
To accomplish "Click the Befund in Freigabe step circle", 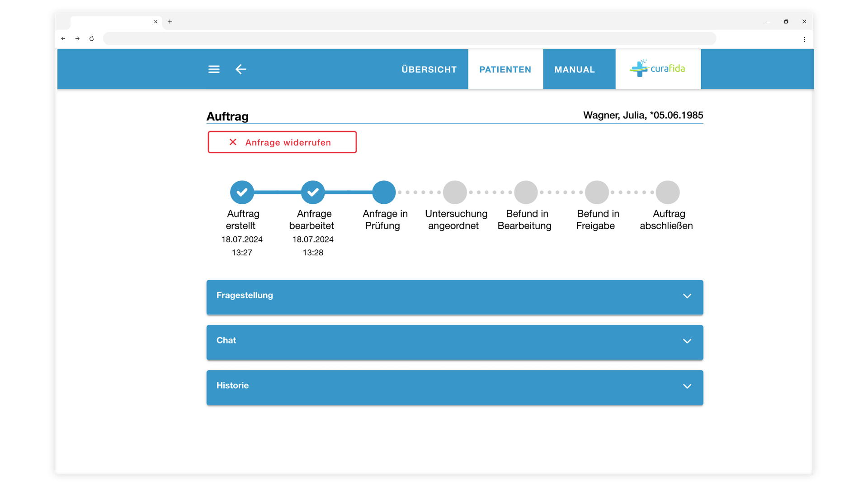I will pos(597,192).
